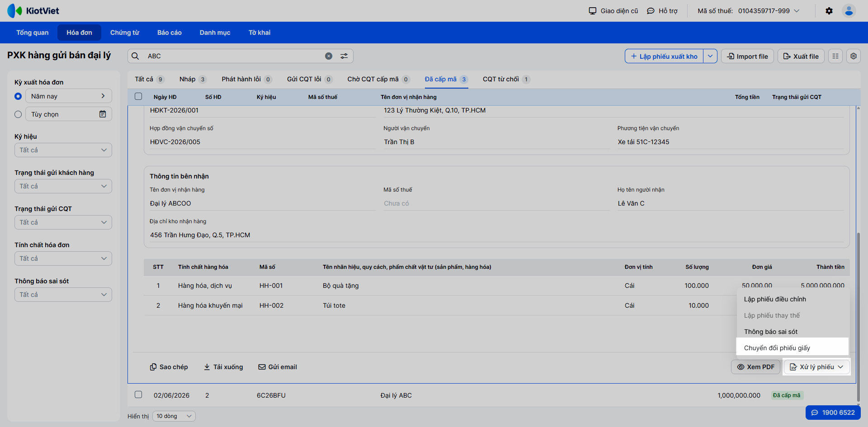Click Túi tote product name

(334, 305)
